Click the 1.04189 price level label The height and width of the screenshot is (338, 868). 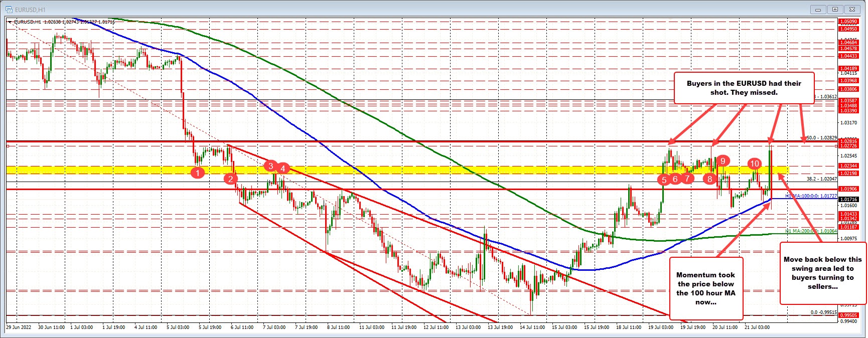(848, 68)
